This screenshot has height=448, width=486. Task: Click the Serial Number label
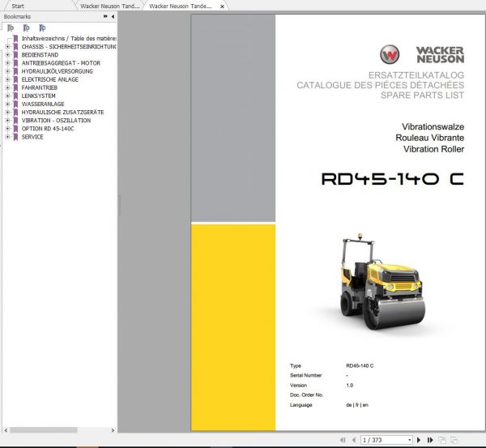point(305,375)
